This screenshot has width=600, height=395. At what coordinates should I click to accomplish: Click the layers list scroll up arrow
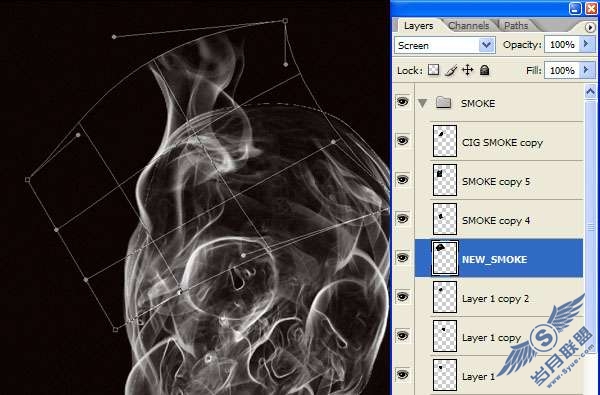[590, 92]
